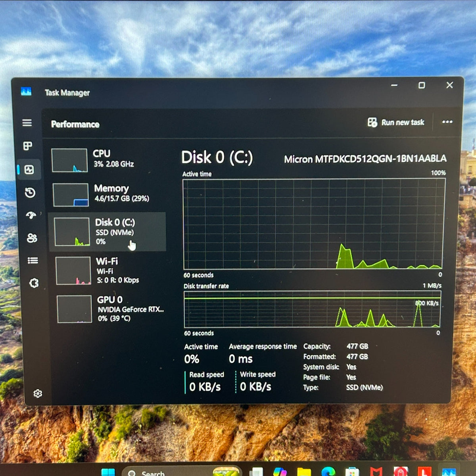This screenshot has height=476, width=476.
Task: Open the Details list icon
Action: 33,261
